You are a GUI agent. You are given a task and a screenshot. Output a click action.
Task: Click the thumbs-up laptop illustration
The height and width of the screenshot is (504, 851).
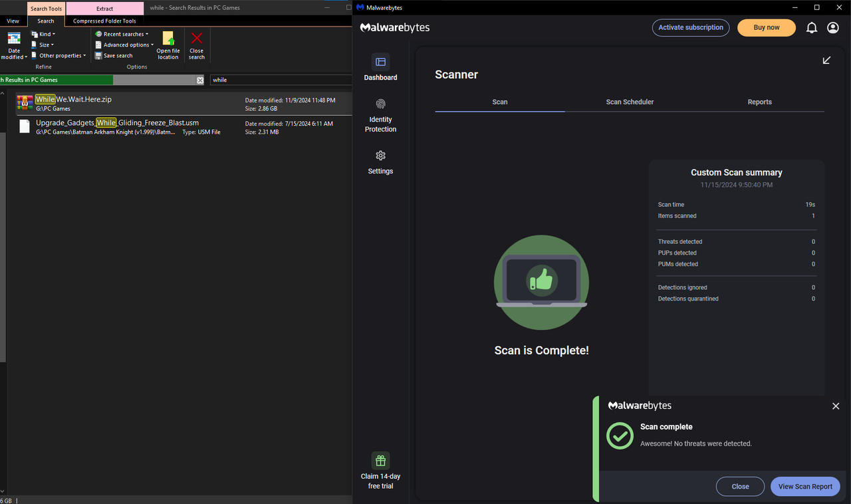pos(541,282)
